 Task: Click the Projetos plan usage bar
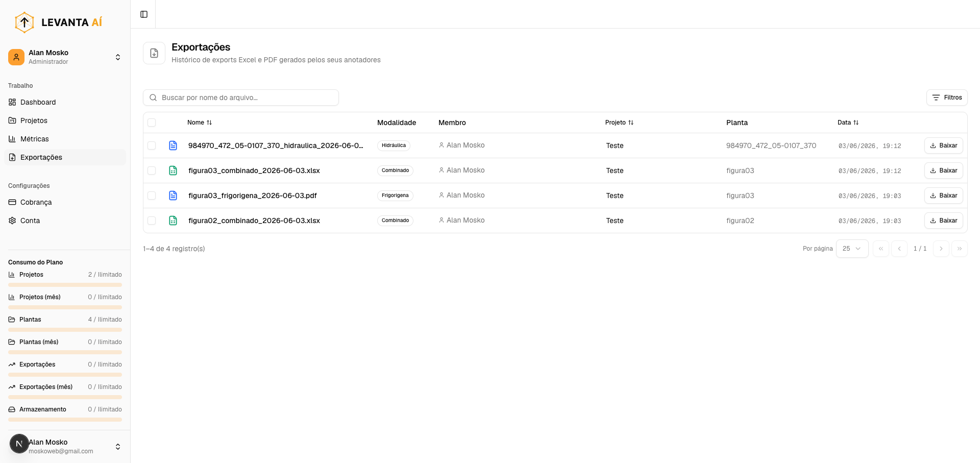65,285
